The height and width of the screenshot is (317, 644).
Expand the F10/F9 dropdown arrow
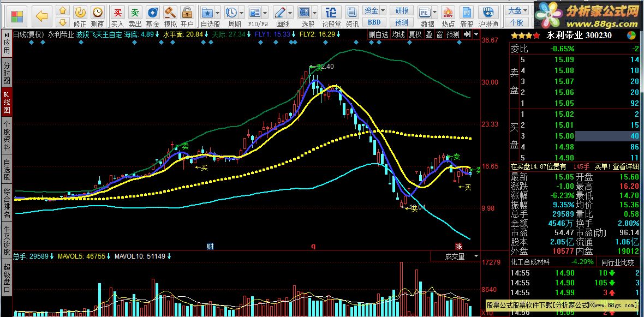(x=265, y=11)
